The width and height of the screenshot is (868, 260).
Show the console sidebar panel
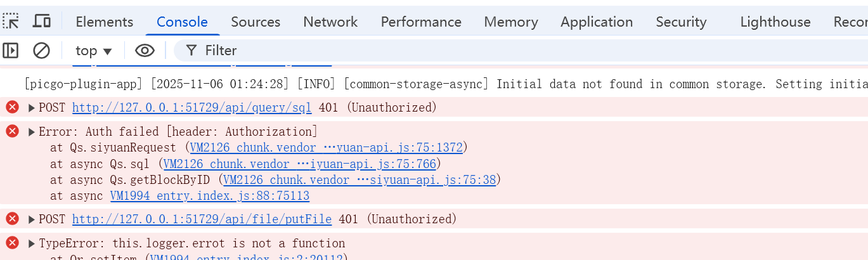click(x=11, y=50)
